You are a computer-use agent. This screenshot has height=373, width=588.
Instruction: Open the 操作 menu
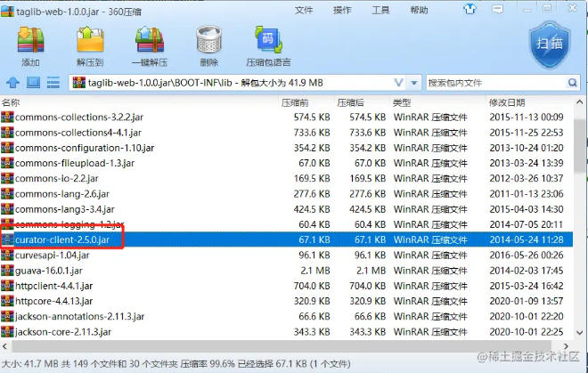point(342,10)
